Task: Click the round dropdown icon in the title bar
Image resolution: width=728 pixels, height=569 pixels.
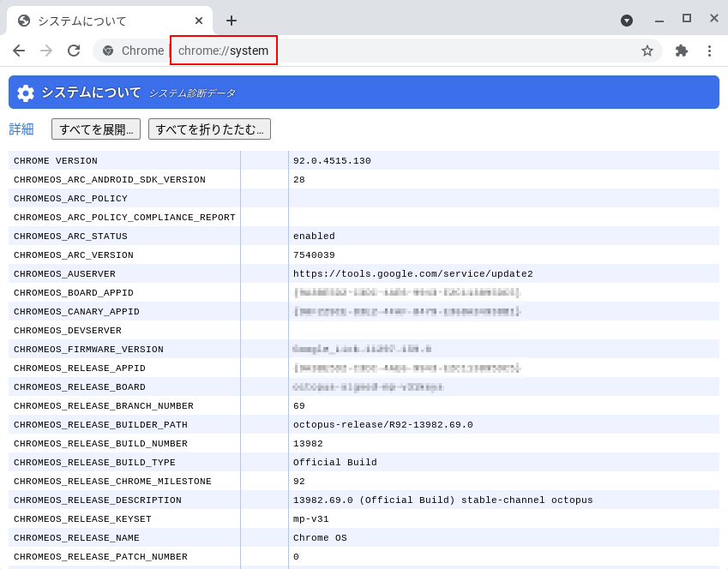Action: (x=627, y=20)
